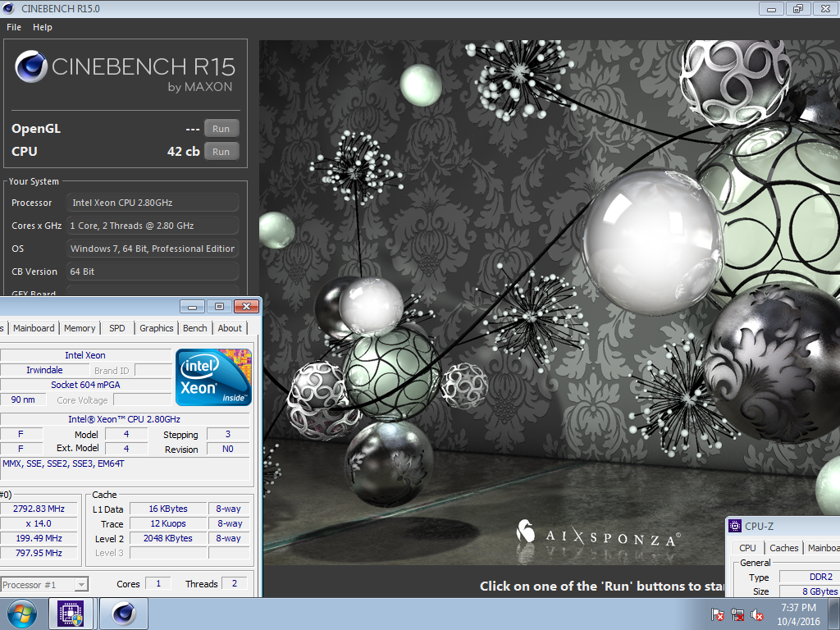
Task: Click the CPU-Z taskbar icon
Action: point(71,614)
